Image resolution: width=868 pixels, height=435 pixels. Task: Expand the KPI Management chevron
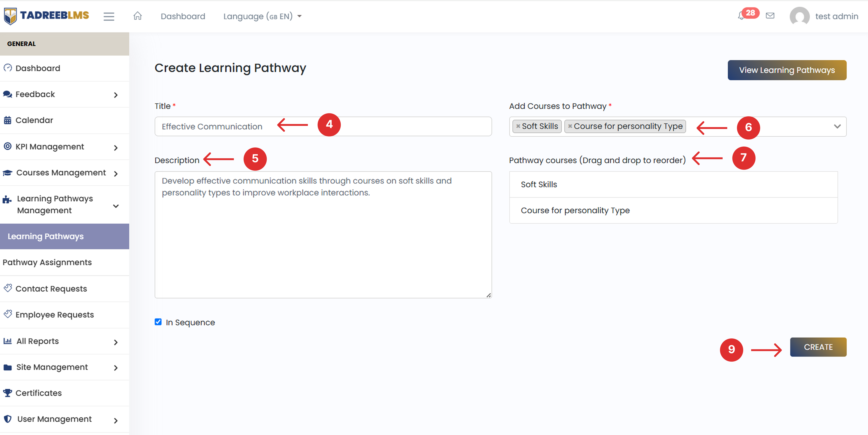coord(116,148)
